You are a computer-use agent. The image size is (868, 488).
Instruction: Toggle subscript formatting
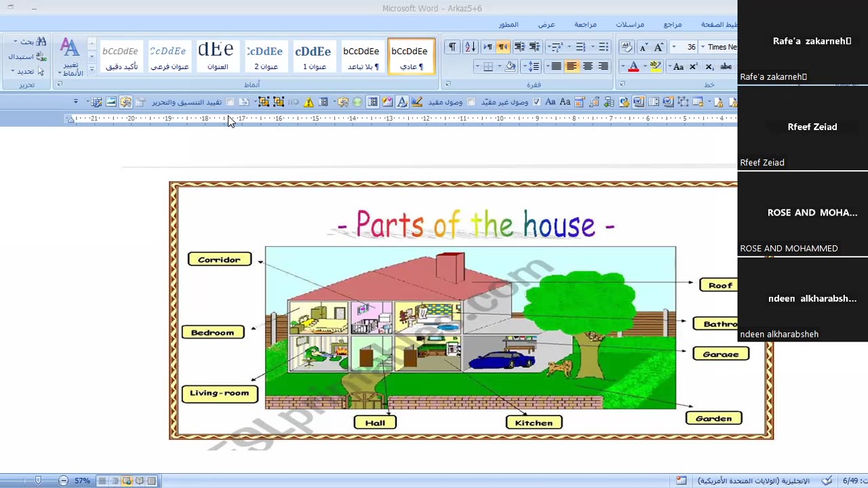[709, 66]
